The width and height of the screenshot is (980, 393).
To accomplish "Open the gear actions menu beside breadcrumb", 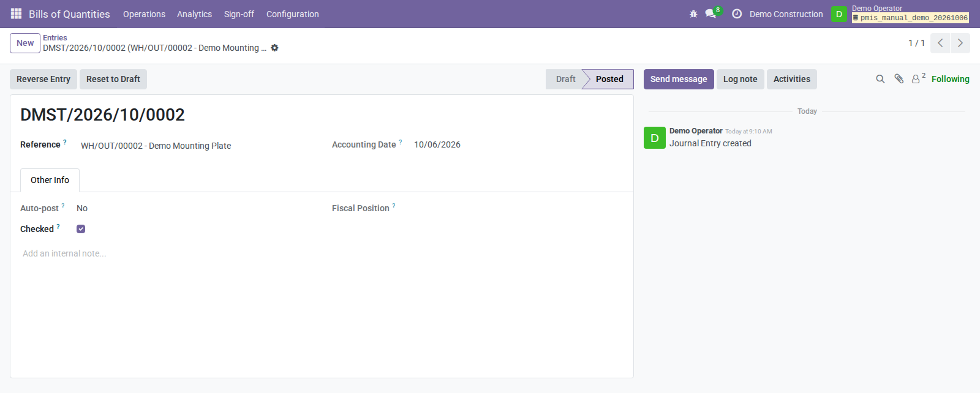I will coord(274,48).
